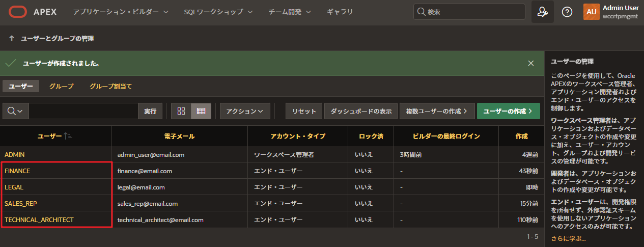Switch to report table view
Image resolution: width=644 pixels, height=247 pixels.
point(201,111)
